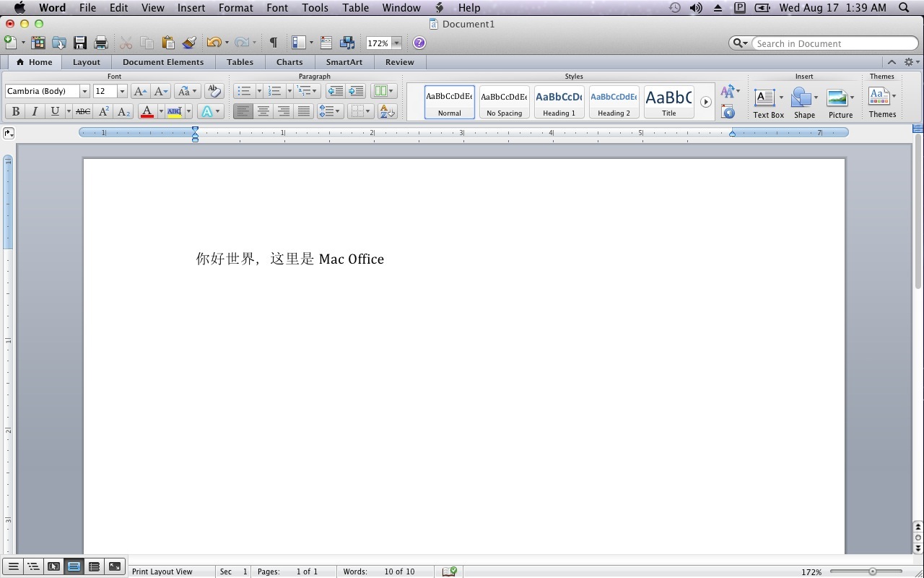Toggle show nonprinting paragraph marks
This screenshot has height=578, width=924.
tap(273, 43)
